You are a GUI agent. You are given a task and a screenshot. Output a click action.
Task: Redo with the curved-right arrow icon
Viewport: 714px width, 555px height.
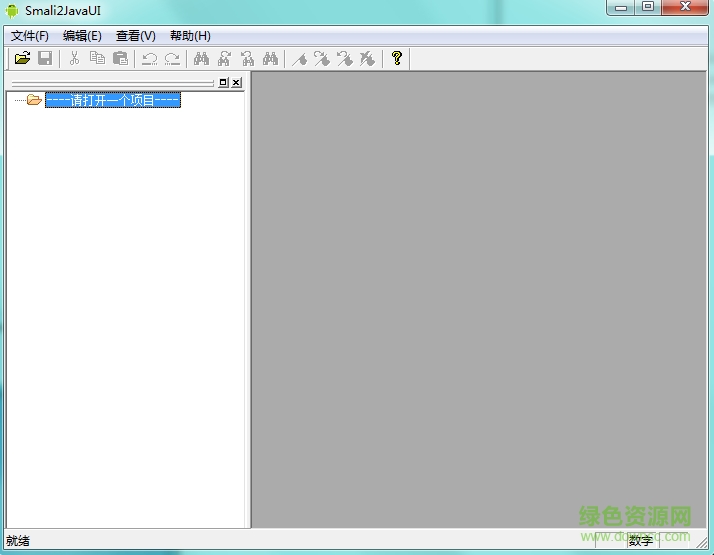click(172, 58)
